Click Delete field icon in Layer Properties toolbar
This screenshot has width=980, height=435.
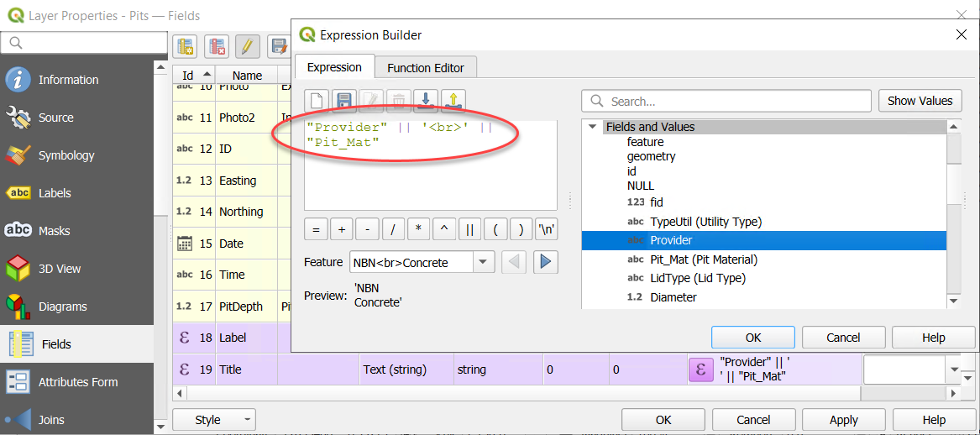217,47
